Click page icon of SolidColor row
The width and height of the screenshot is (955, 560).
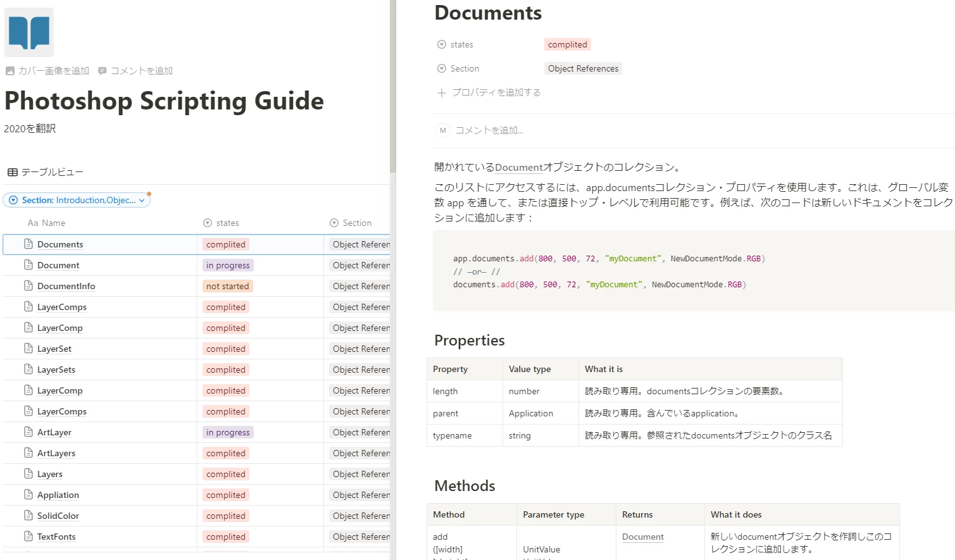tap(28, 516)
